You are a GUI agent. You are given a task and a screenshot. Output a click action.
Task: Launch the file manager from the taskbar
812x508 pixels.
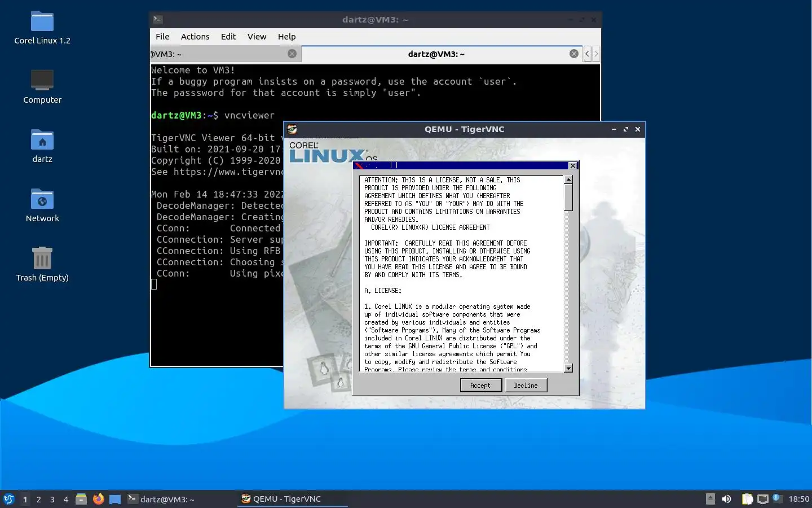click(x=81, y=499)
